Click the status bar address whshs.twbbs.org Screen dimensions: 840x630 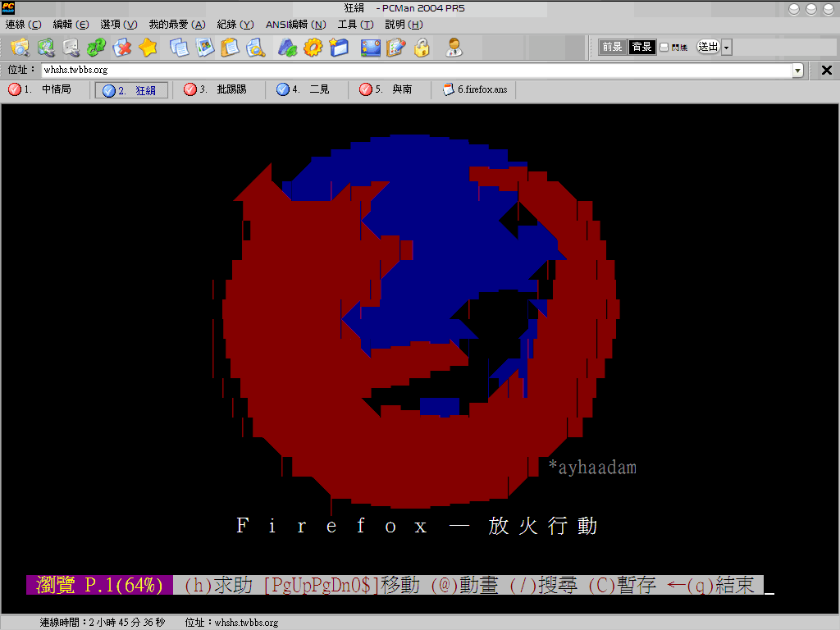[231, 623]
